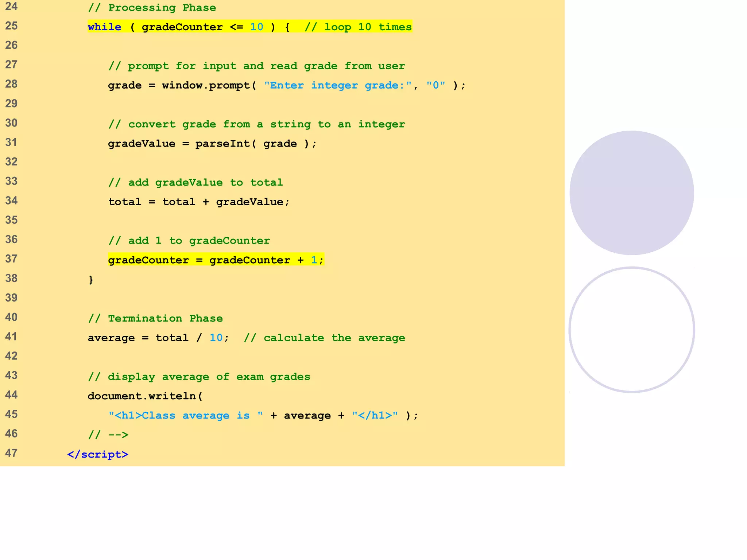Click the highlighted while keyword
This screenshot has width=747, height=560.
(x=104, y=27)
